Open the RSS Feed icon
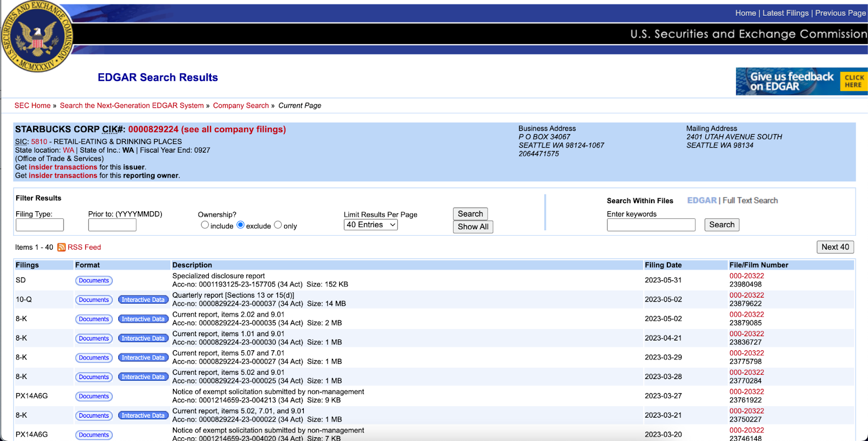This screenshot has height=441, width=868. pos(61,247)
